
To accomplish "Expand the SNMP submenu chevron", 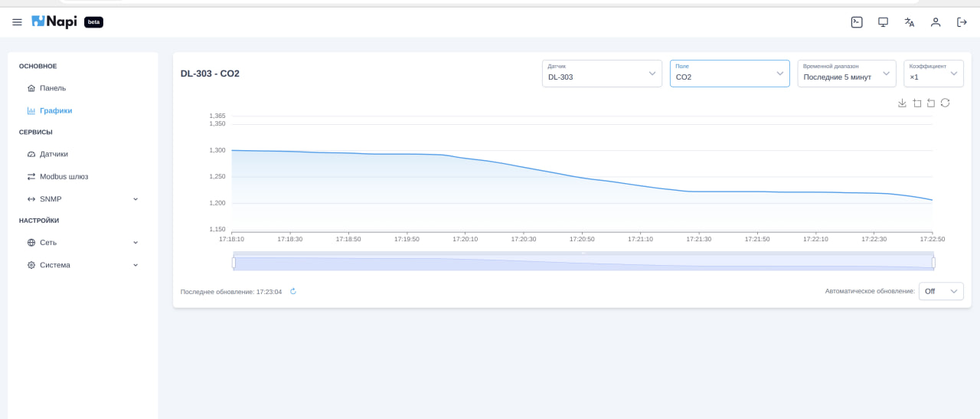I will pyautogui.click(x=136, y=199).
